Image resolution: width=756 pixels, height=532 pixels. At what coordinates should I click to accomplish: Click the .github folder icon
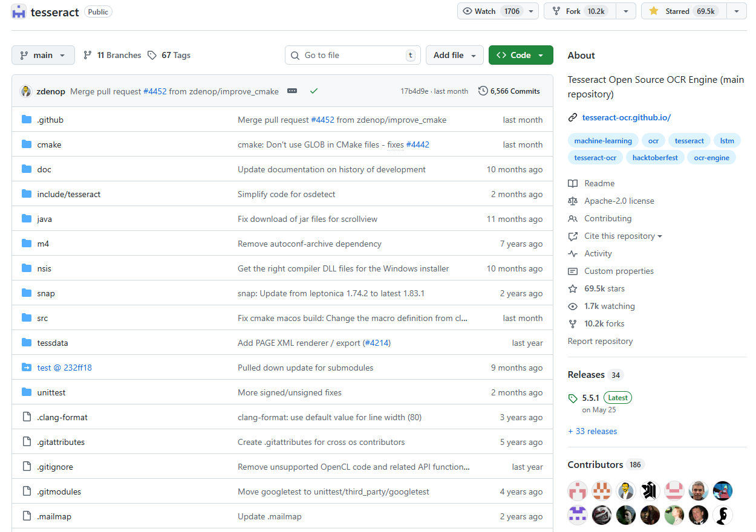point(27,120)
